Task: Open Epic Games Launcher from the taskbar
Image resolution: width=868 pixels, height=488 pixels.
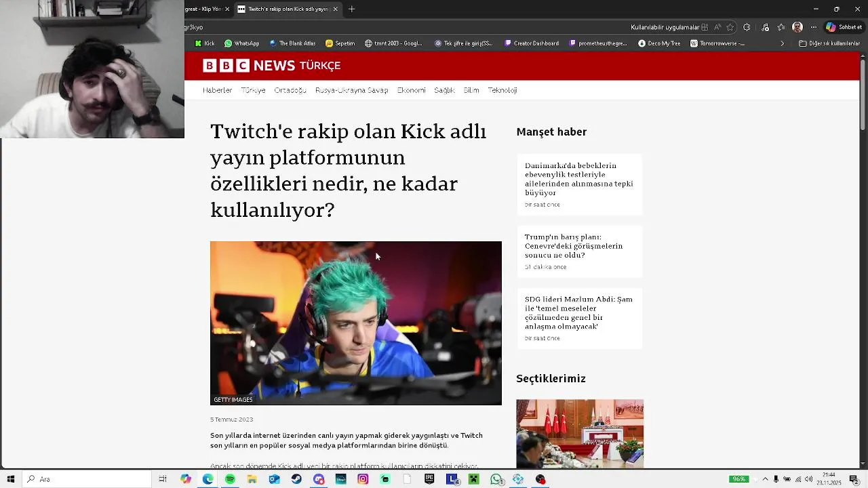Action: [x=429, y=479]
